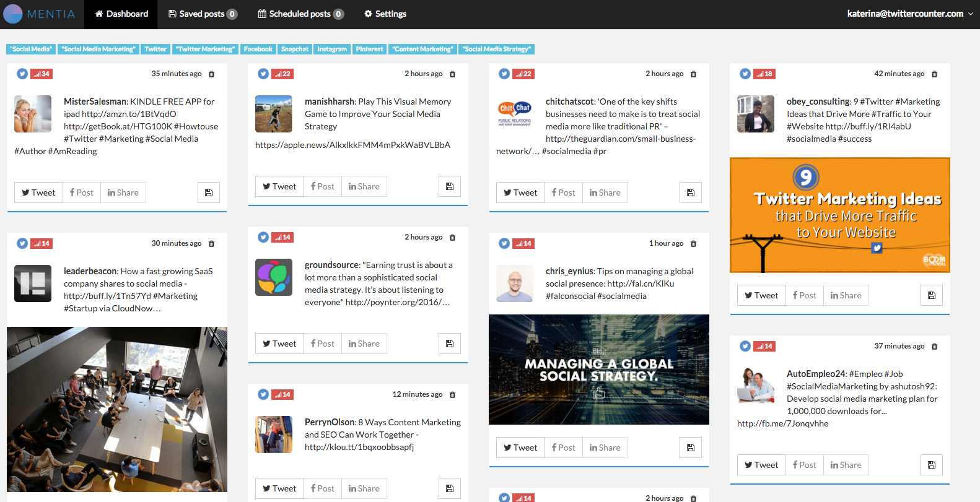The height and width of the screenshot is (502, 980).
Task: Share the chris_eynius post on LinkedIn
Action: 605,448
